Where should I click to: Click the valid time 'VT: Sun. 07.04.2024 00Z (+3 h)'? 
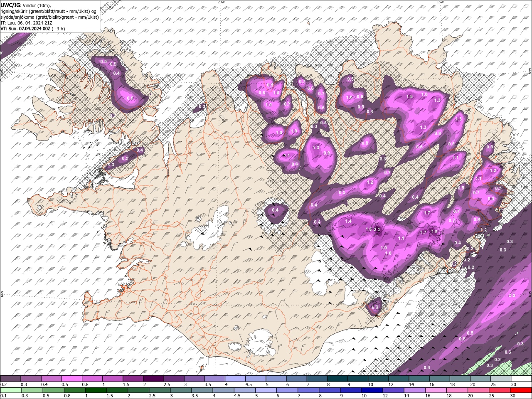point(32,29)
